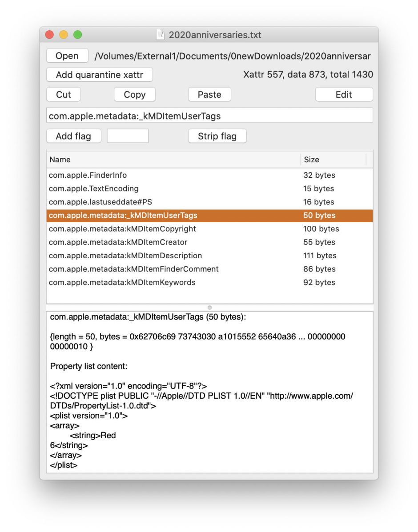Choose the kMDItemFinderComment attribute
Viewport: 418px width, 532px height.
(173, 269)
